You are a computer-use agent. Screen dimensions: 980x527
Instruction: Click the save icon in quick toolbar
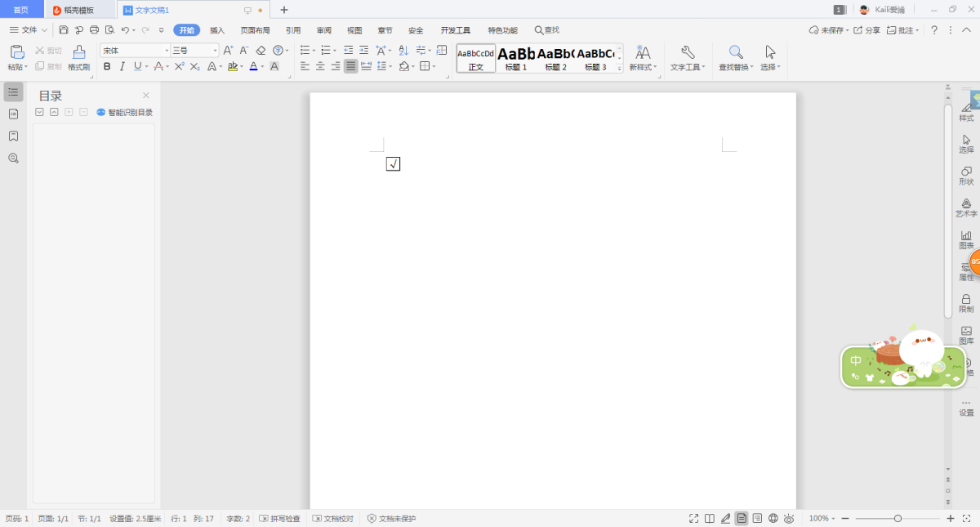(64, 30)
